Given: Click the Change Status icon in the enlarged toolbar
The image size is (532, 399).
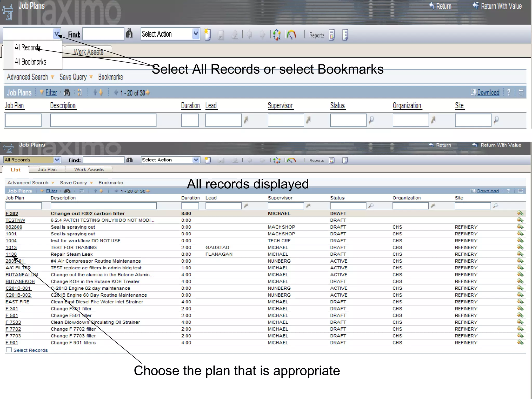Looking at the screenshot, I should coord(277,35).
